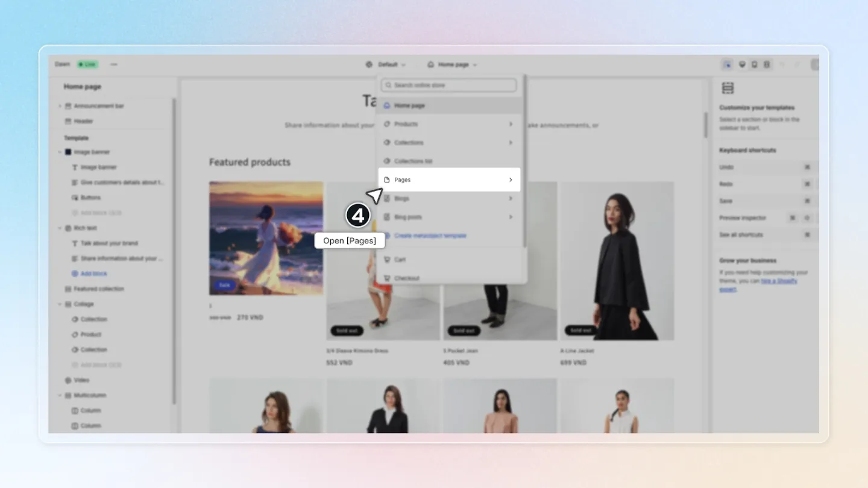This screenshot has height=488, width=868.
Task: Click the 270 VND price
Action: click(250, 318)
